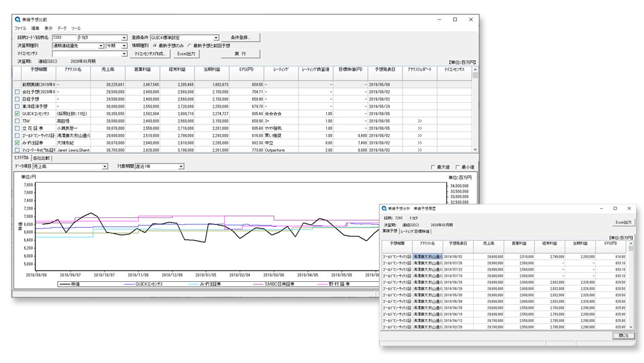
Task: Click scroll-up arrow of main forecast table
Action: pyautogui.click(x=475, y=69)
